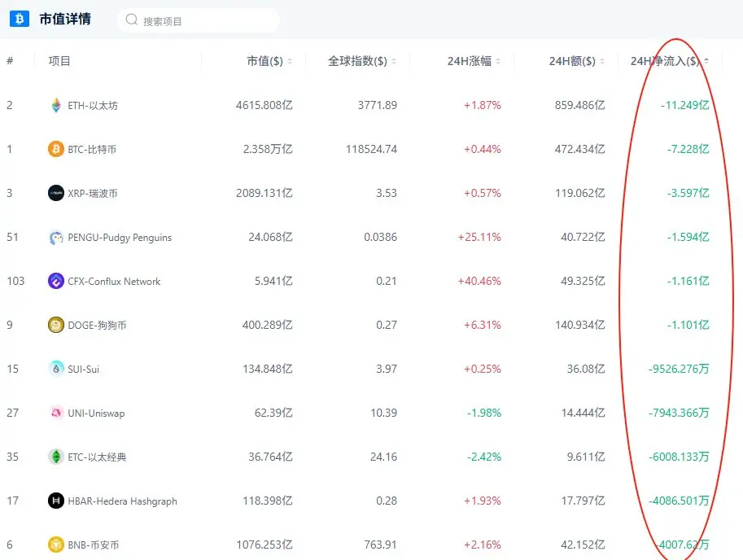Click the UNI Uniswap icon
Viewport: 743px width, 560px height.
tap(56, 413)
